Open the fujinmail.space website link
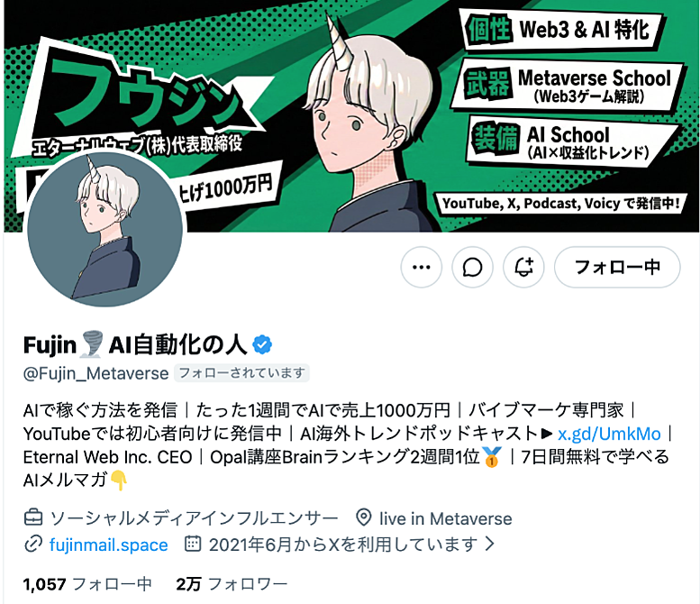 click(108, 545)
